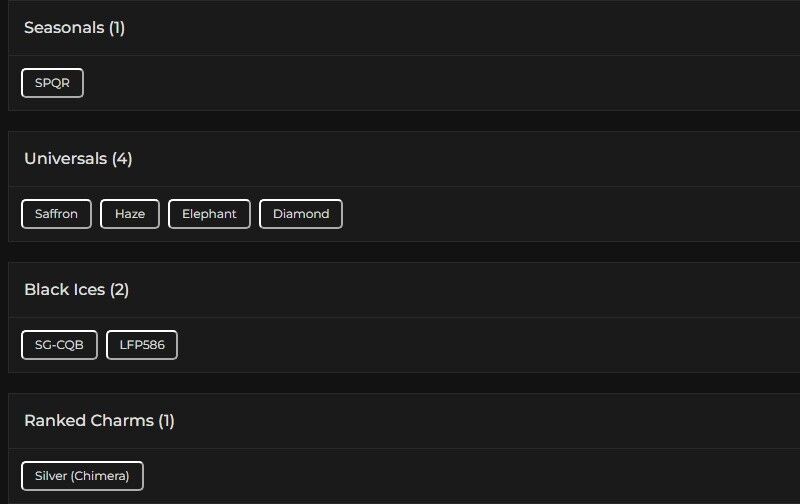The height and width of the screenshot is (504, 800).
Task: Click the Elephant skin tag
Action: click(209, 214)
